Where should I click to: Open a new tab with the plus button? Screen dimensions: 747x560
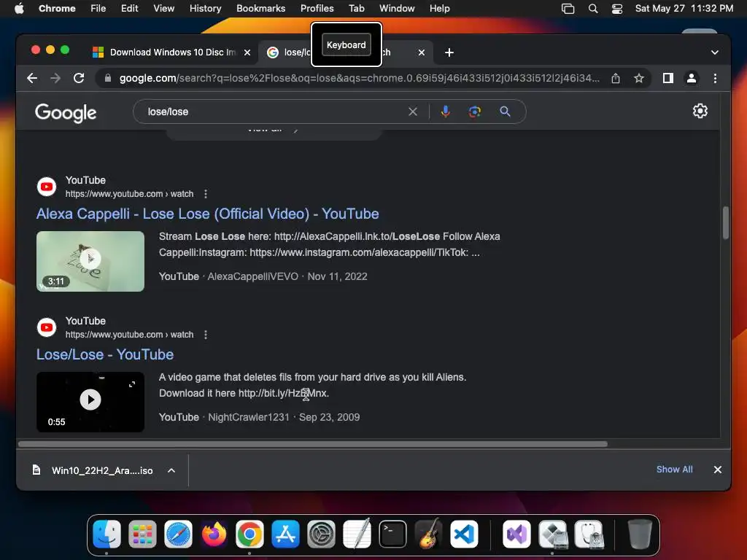pyautogui.click(x=449, y=52)
